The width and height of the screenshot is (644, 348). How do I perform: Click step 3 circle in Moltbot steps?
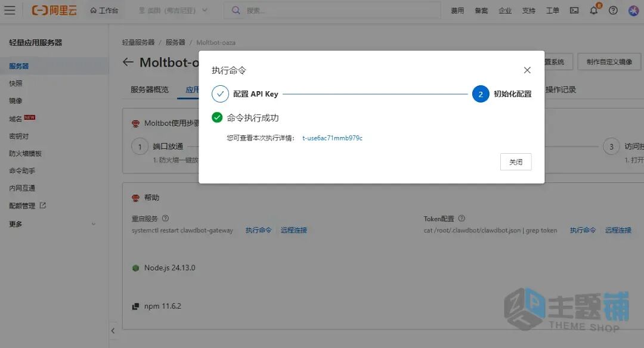pos(611,147)
